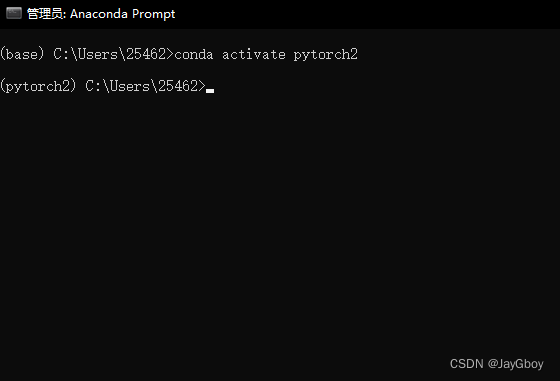The width and height of the screenshot is (560, 381).
Task: Click the pytorch2 argument on the first line
Action: click(325, 55)
